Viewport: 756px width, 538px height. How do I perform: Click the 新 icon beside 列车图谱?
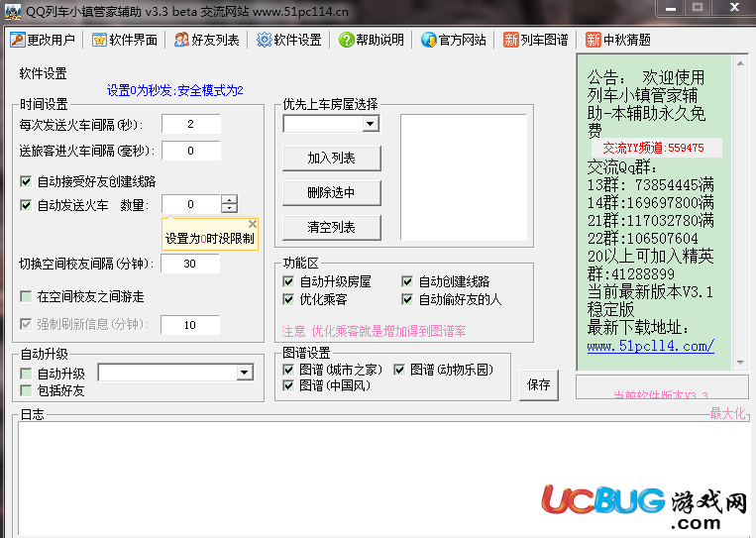coord(510,40)
